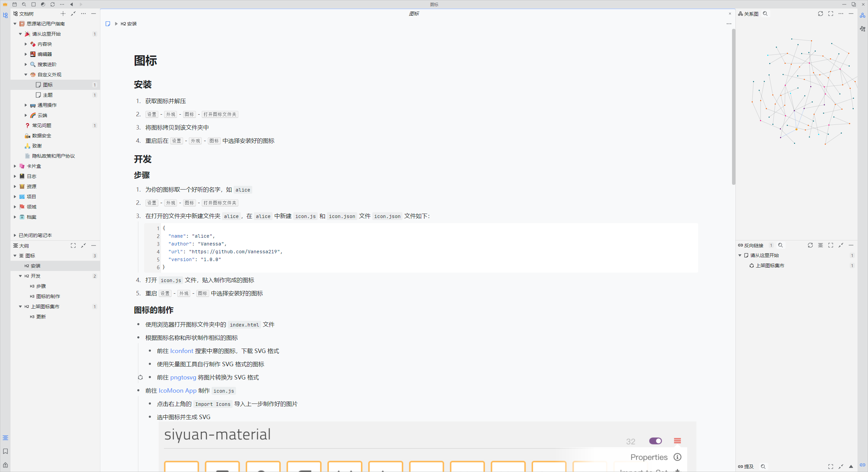Collapse H2 开发 in the outline
This screenshot has height=472, width=868.
tap(20, 276)
